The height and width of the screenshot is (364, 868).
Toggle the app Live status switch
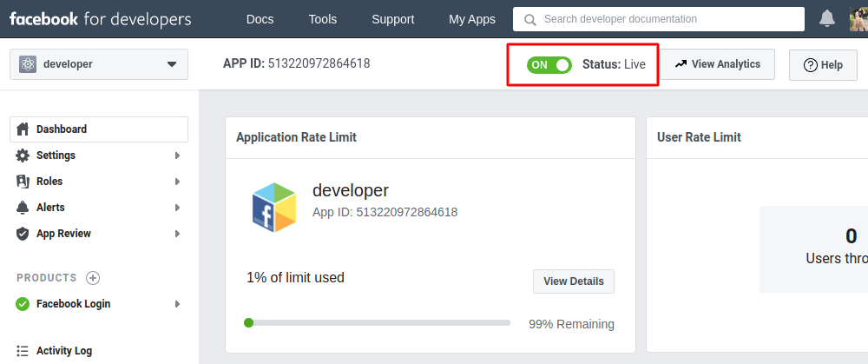coord(549,64)
